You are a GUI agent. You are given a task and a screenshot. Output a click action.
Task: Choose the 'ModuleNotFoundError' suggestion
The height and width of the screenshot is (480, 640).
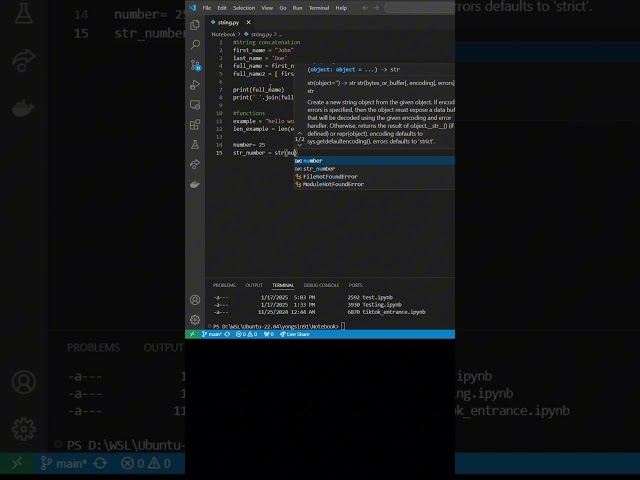(374, 184)
